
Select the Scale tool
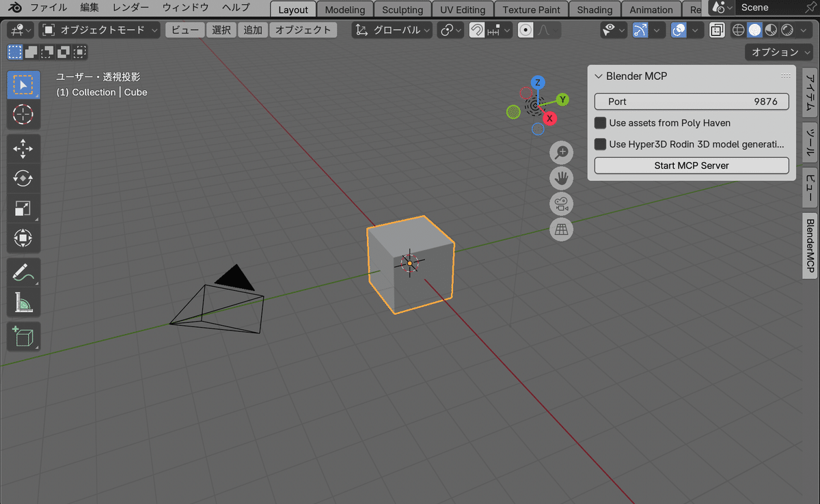click(x=23, y=208)
